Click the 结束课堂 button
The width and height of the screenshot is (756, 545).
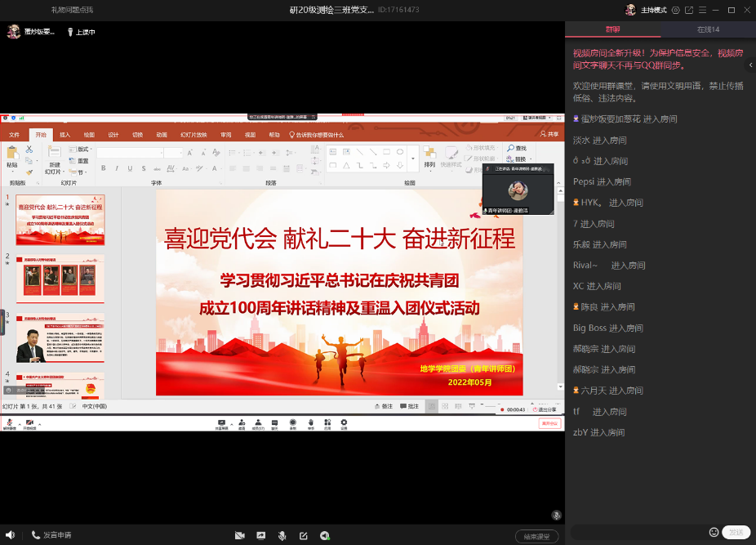pyautogui.click(x=536, y=536)
